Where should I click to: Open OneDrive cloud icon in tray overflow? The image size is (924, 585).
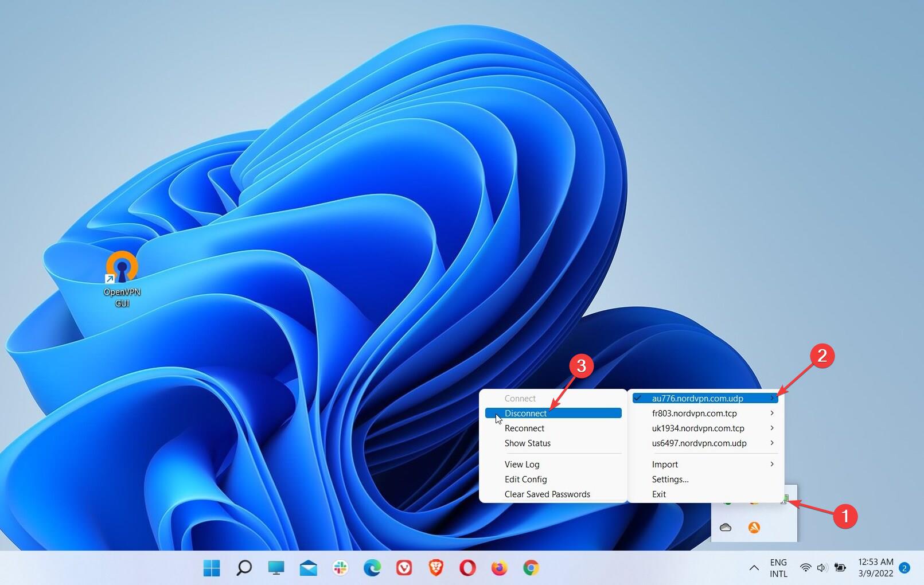pyautogui.click(x=726, y=527)
